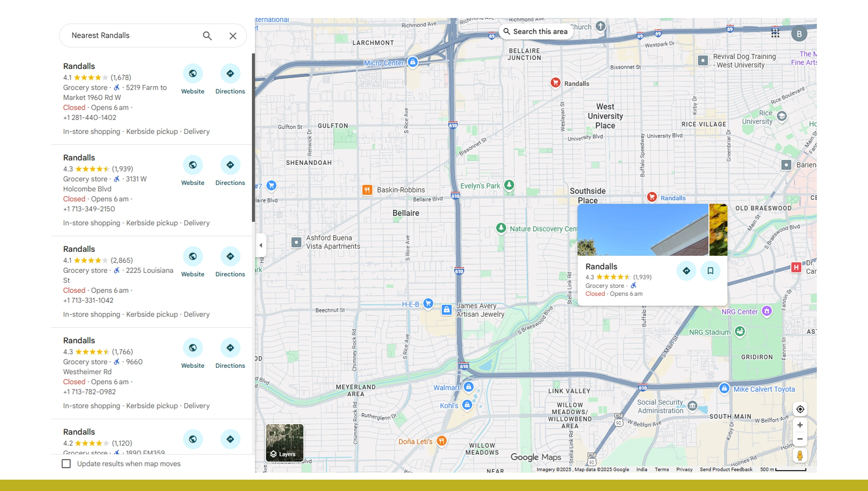Viewport: 868px width, 491px height.
Task: Save the Randalls location using the bookmark icon
Action: (x=711, y=271)
